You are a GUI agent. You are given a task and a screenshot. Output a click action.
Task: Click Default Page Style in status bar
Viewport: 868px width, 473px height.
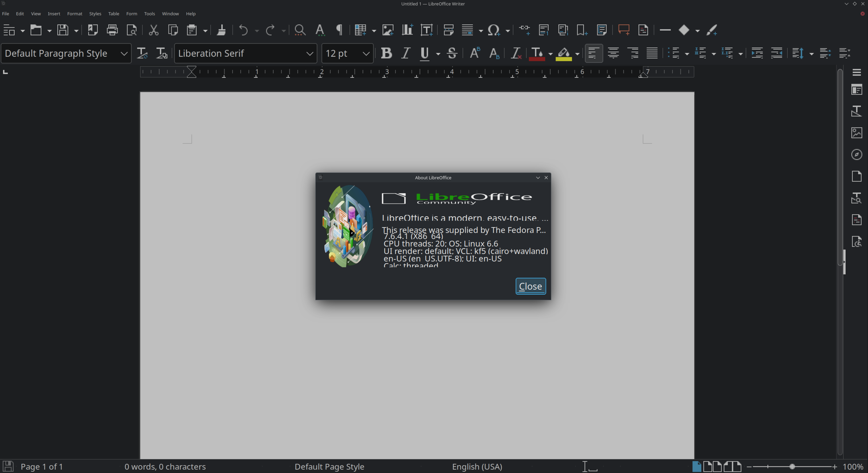(329, 467)
